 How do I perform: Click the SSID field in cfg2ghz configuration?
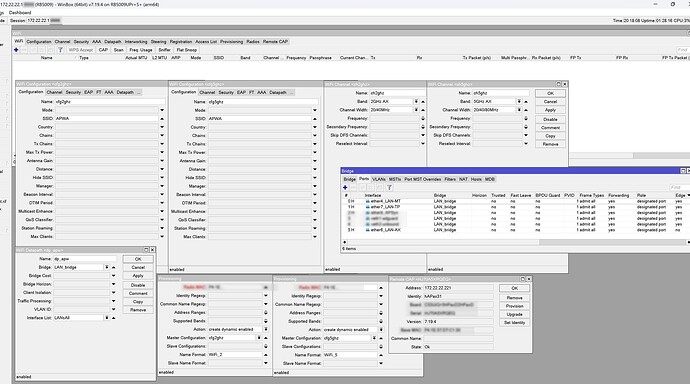(106, 119)
